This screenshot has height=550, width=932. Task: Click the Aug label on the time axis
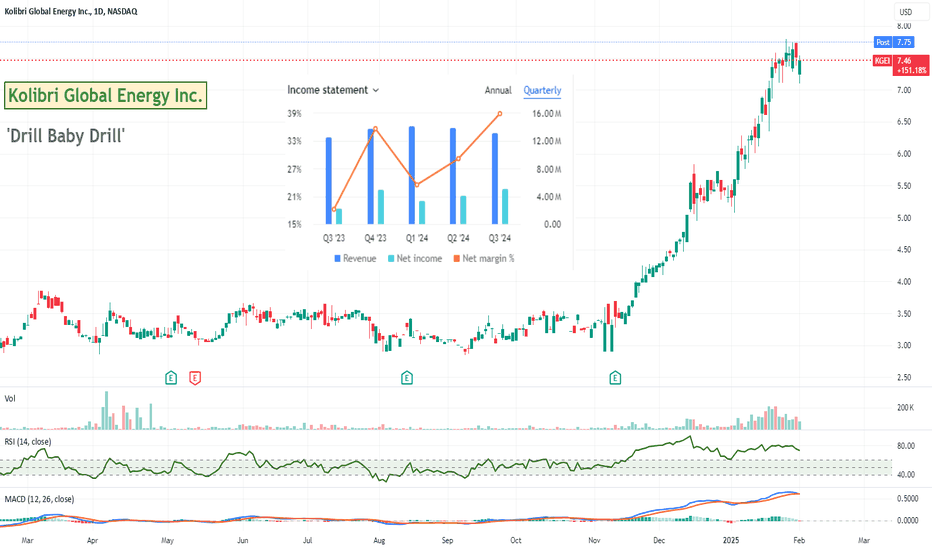(379, 540)
